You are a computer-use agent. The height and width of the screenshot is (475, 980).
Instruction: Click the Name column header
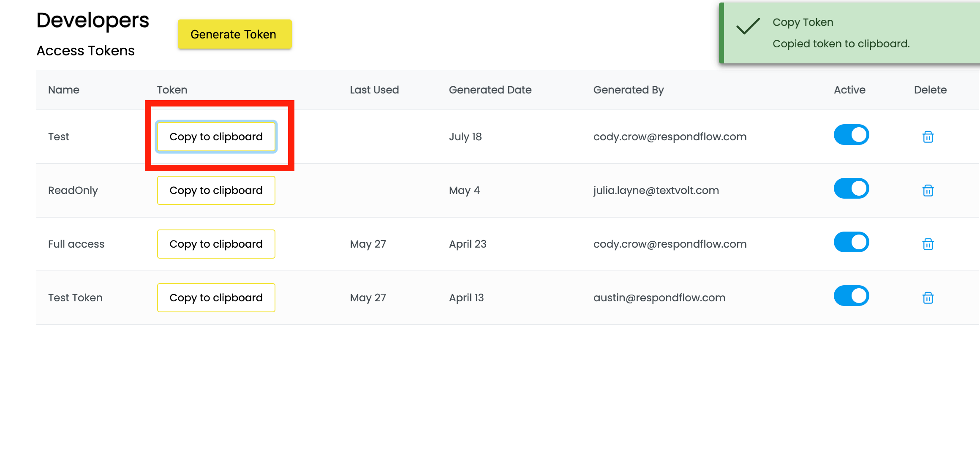[x=64, y=90]
